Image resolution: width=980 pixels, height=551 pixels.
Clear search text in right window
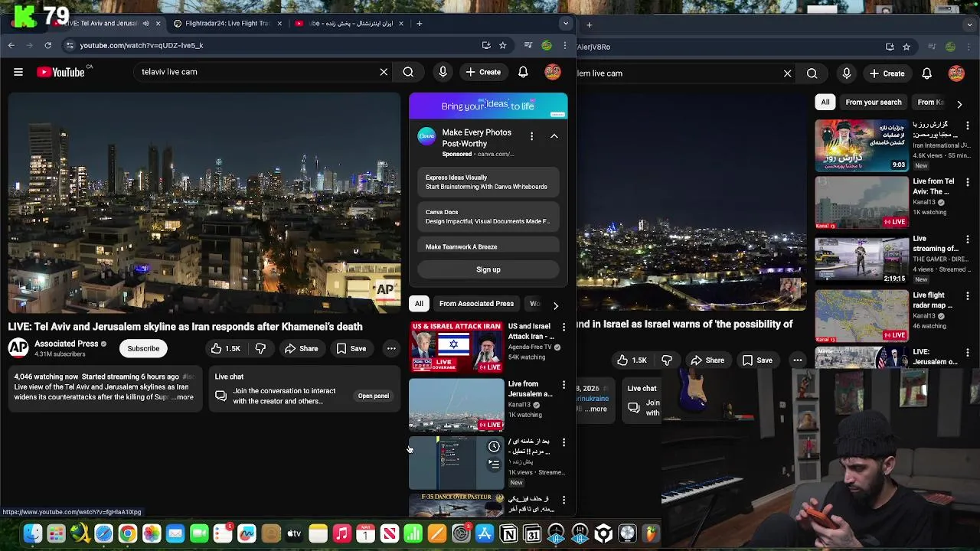point(787,73)
